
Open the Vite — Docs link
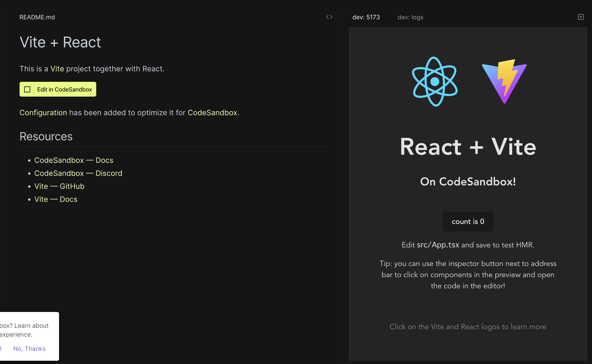[56, 199]
